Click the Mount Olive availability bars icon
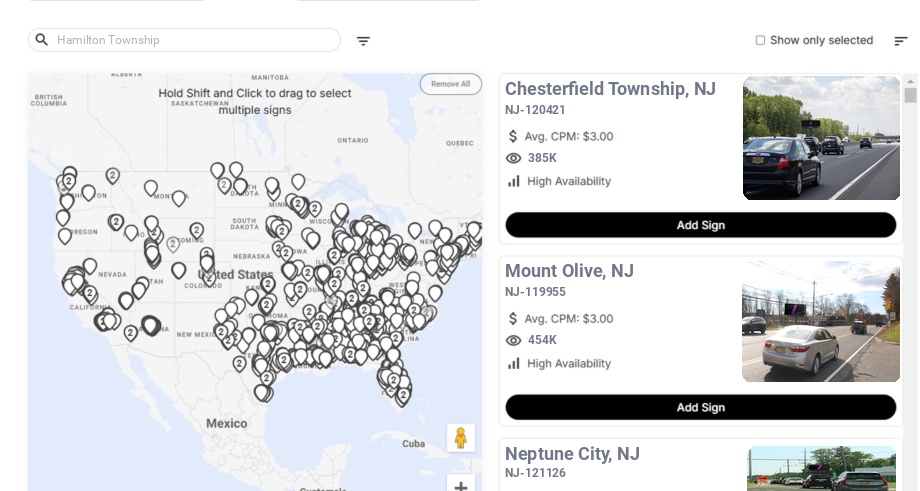The width and height of the screenshot is (920, 491). [x=514, y=363]
